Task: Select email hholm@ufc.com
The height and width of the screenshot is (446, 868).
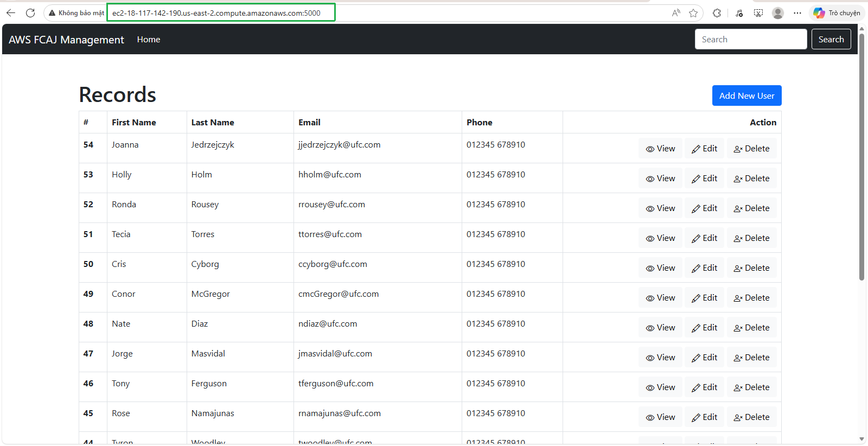Action: click(x=330, y=175)
